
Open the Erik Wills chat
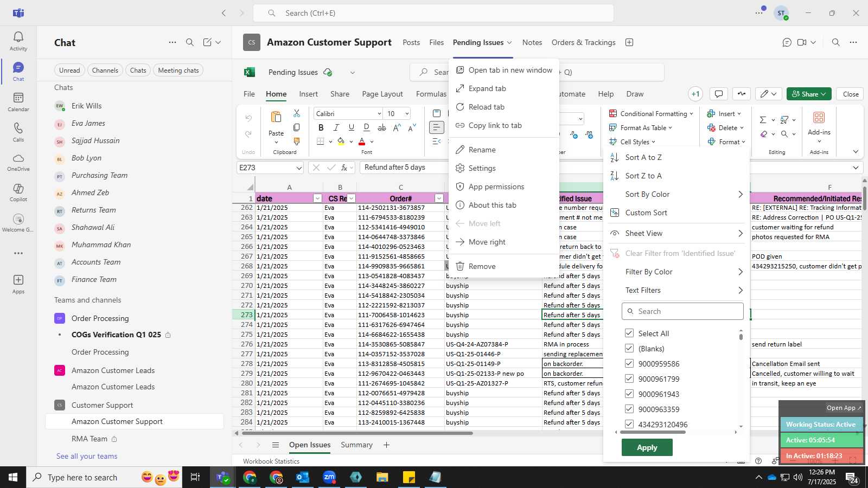point(136,106)
